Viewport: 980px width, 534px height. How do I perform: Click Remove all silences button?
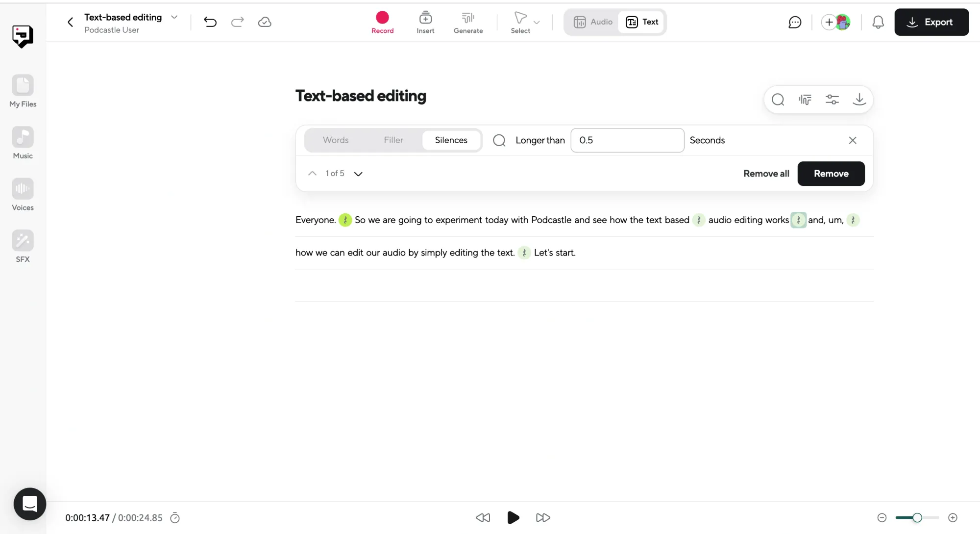tap(765, 174)
